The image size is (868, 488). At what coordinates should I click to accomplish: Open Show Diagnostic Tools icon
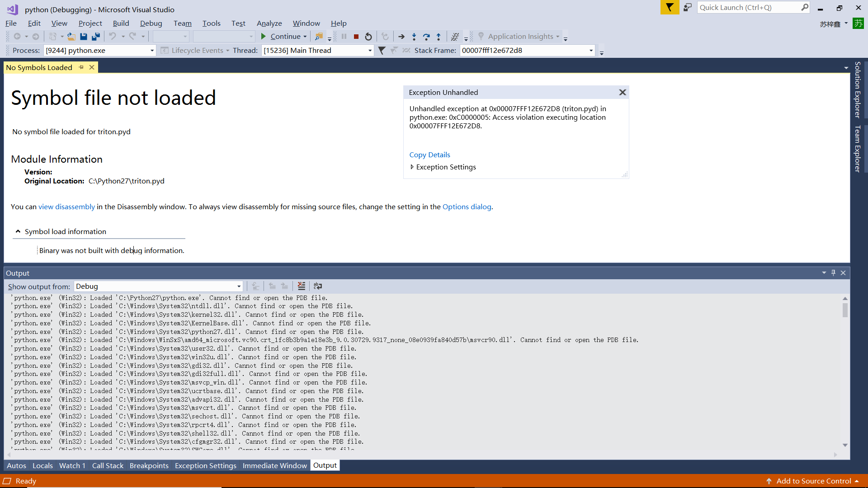click(x=455, y=36)
